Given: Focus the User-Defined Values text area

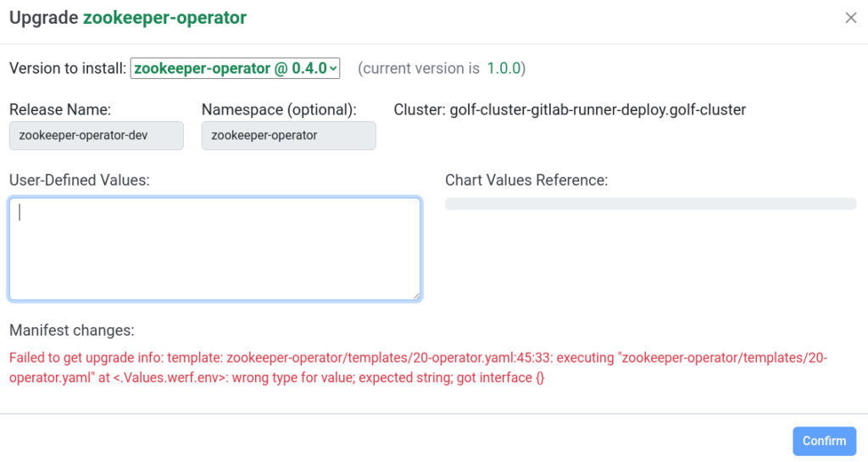Looking at the screenshot, I should tap(214, 248).
